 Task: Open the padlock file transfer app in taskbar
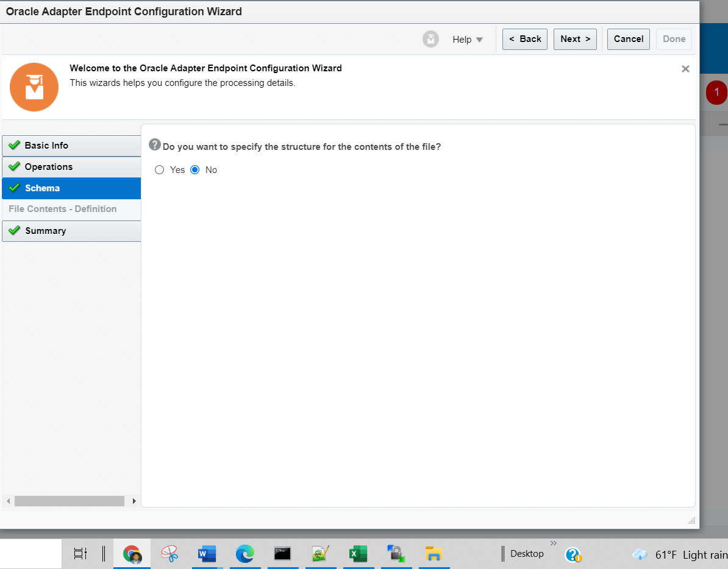pyautogui.click(x=396, y=554)
